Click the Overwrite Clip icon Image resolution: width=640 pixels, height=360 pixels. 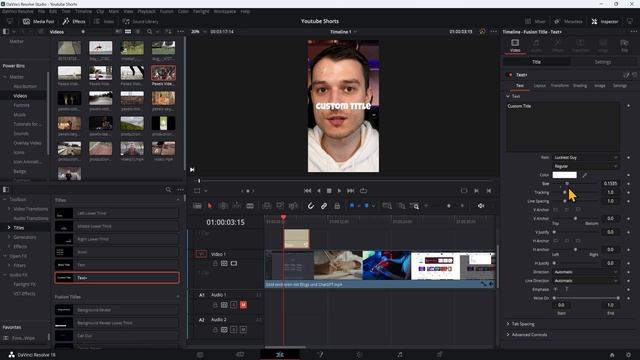pos(280,206)
